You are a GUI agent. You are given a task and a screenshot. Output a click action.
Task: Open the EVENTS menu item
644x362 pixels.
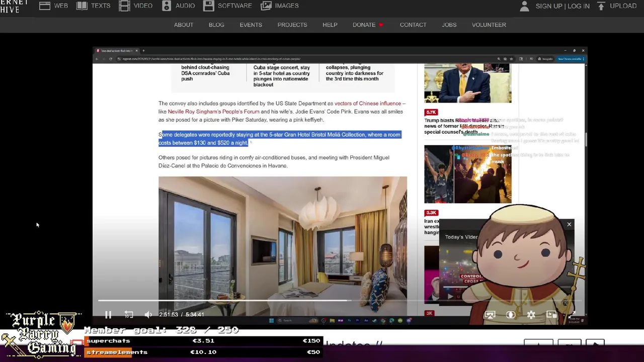tap(251, 25)
